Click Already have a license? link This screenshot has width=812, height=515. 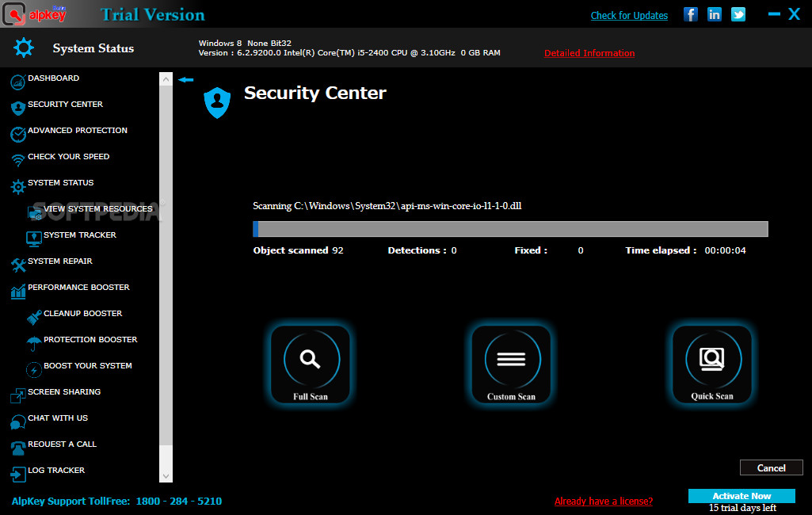pyautogui.click(x=604, y=501)
